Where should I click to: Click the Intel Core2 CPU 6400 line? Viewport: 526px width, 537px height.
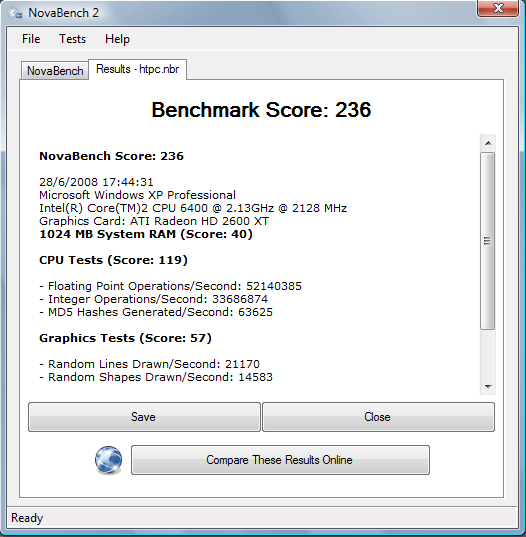(193, 208)
